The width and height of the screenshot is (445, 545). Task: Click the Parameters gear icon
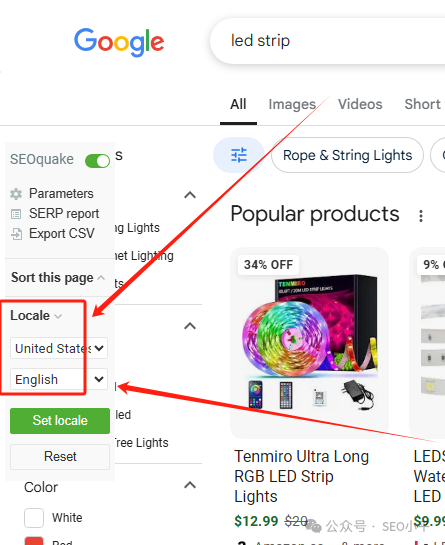[16, 194]
